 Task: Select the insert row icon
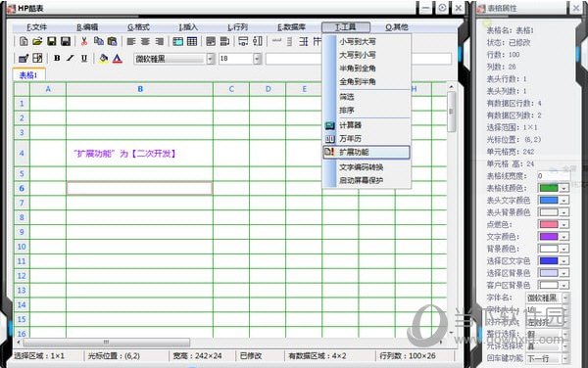[211, 41]
